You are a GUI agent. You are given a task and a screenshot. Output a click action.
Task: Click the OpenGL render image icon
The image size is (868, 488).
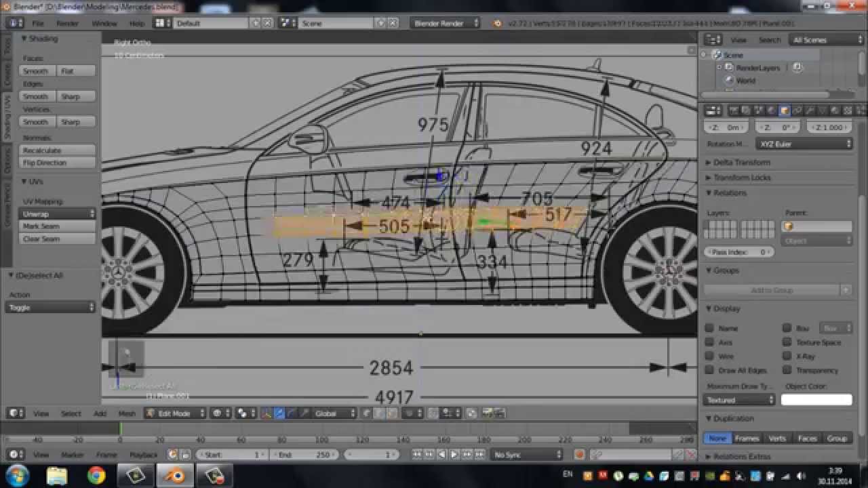pos(488,413)
